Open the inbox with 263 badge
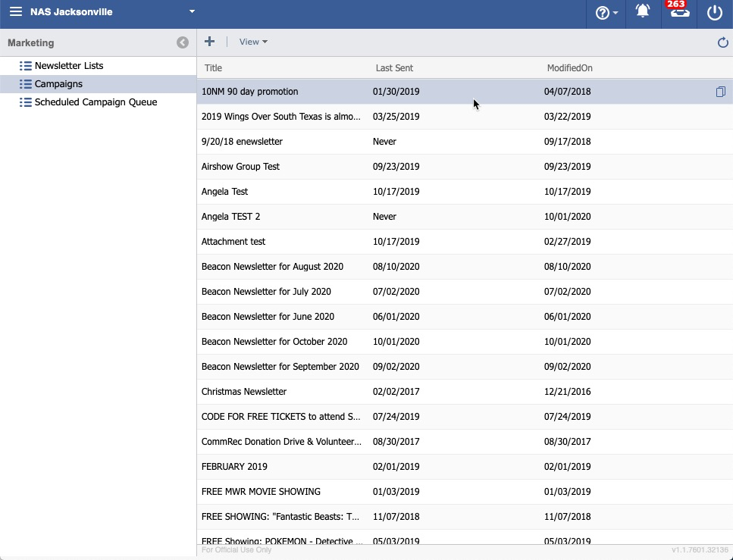This screenshot has width=733, height=560. 679,12
